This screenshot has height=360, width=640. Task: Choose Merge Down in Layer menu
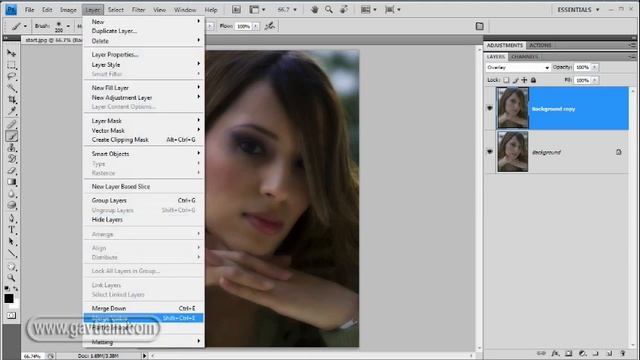point(143,308)
